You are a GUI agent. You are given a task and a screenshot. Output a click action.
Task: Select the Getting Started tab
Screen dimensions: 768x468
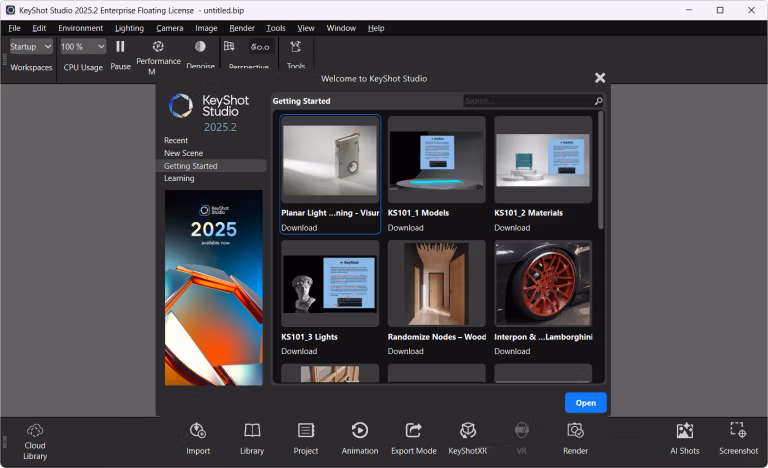pos(212,166)
